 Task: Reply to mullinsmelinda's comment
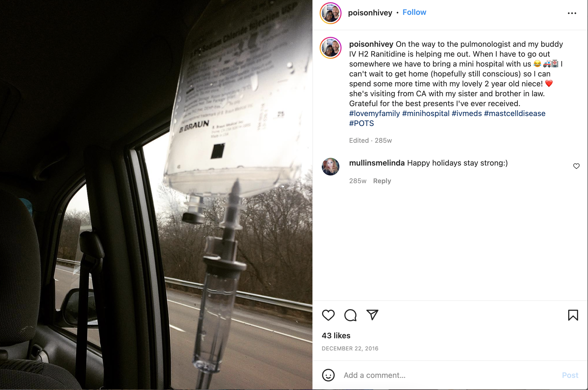382,181
